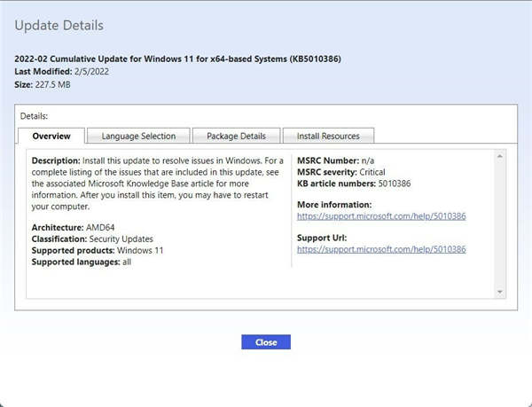This screenshot has height=407, width=532.
Task: Open the More information support link
Action: 381,215
